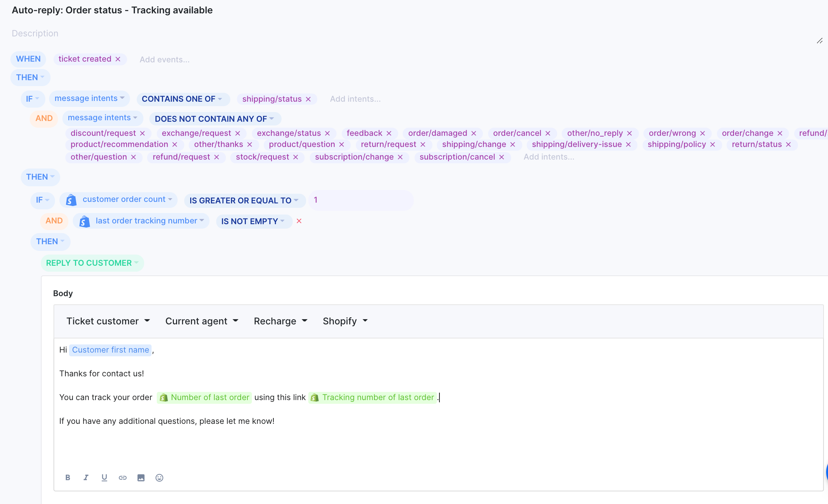Open the REPLY TO CUSTOMER action dropdown

click(92, 263)
